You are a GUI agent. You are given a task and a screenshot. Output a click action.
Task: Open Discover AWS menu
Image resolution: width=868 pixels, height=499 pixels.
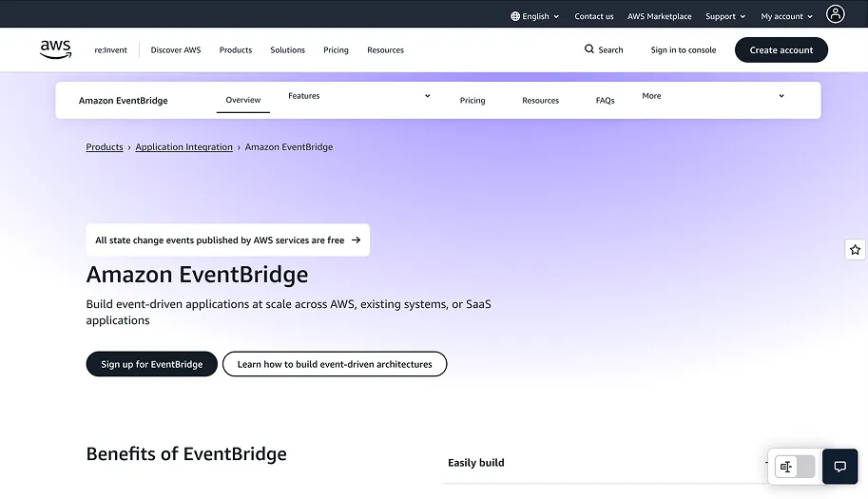(x=176, y=49)
